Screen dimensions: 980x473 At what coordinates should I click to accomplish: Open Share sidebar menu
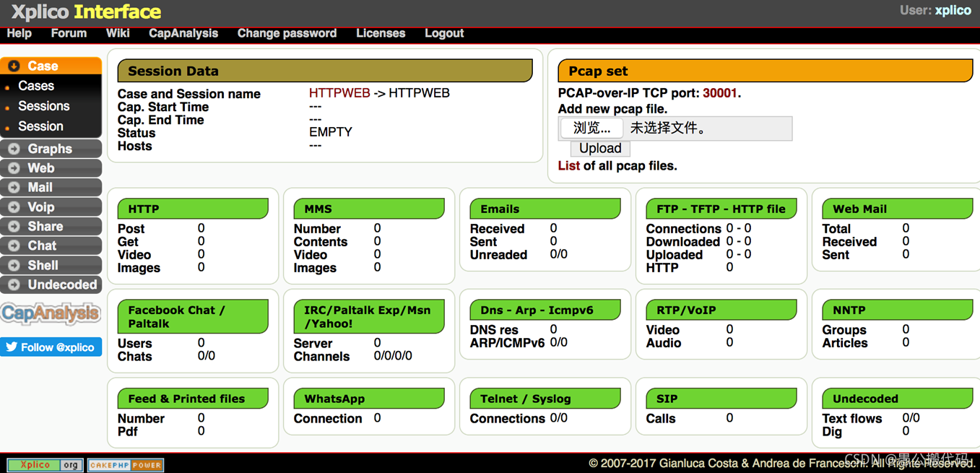pyautogui.click(x=51, y=227)
